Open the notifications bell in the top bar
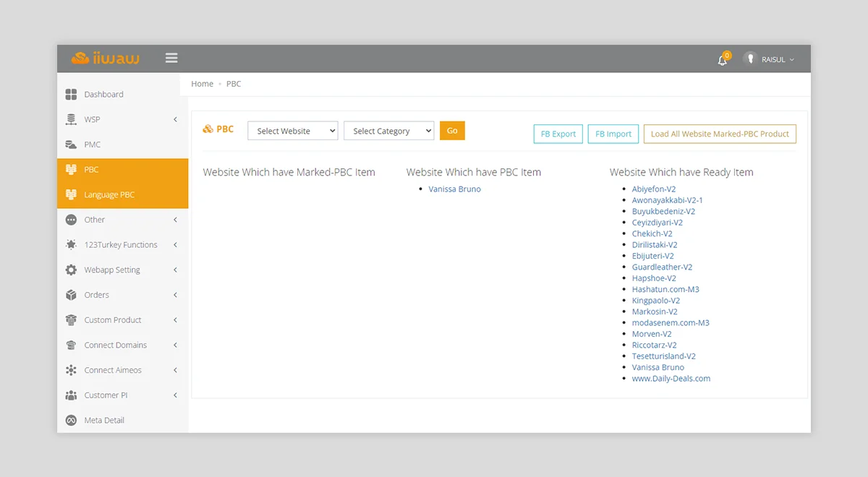 click(x=723, y=59)
